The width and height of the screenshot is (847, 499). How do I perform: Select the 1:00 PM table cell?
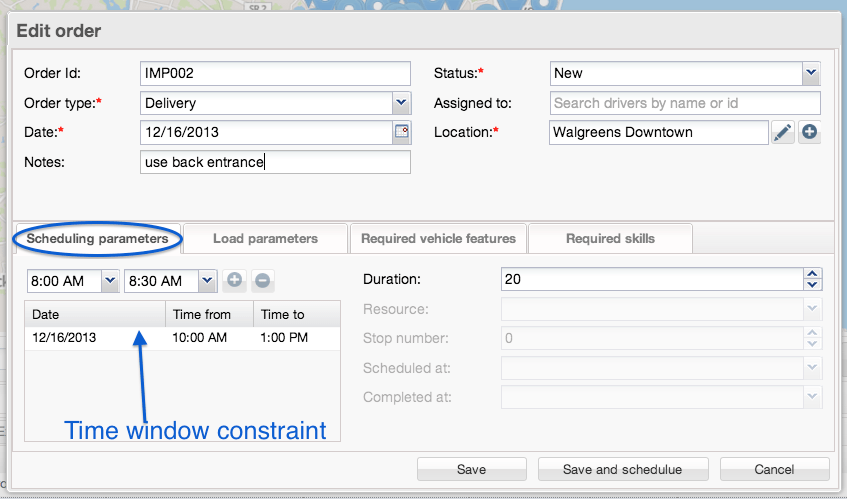tap(297, 338)
